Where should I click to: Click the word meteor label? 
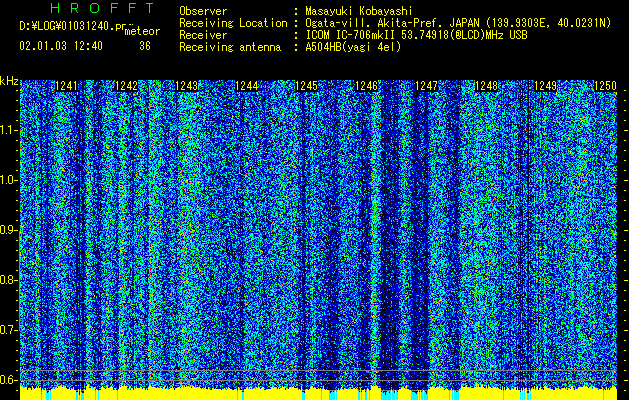pyautogui.click(x=142, y=31)
